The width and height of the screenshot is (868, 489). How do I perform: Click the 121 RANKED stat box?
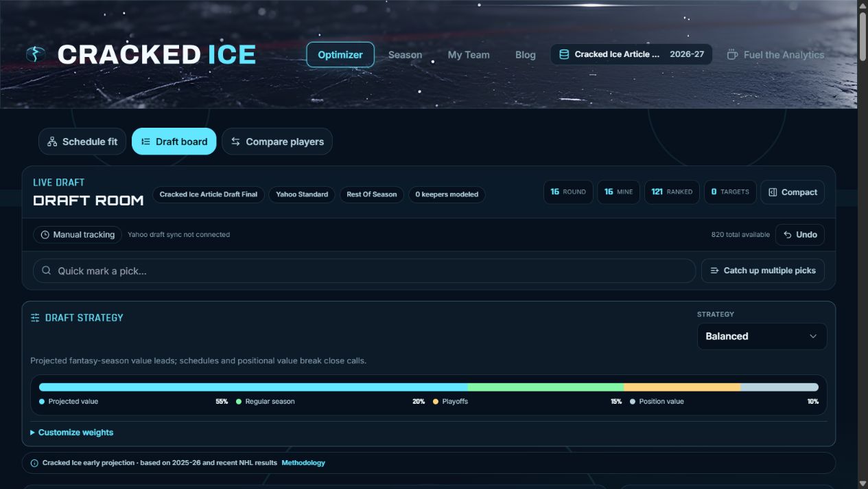point(672,192)
